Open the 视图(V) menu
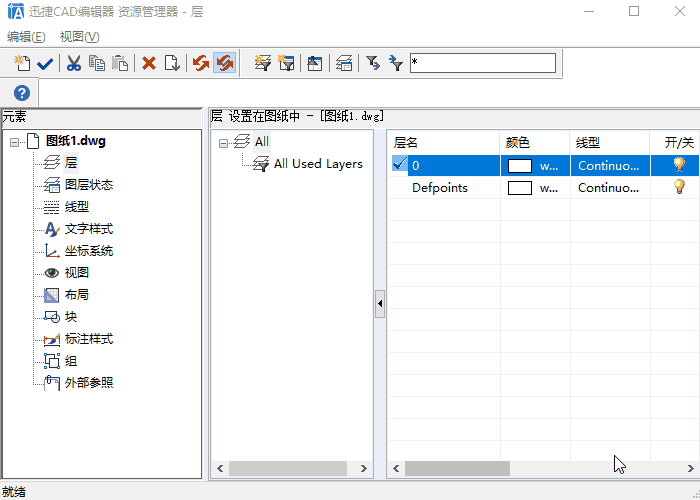The width and height of the screenshot is (700, 500). [x=79, y=36]
